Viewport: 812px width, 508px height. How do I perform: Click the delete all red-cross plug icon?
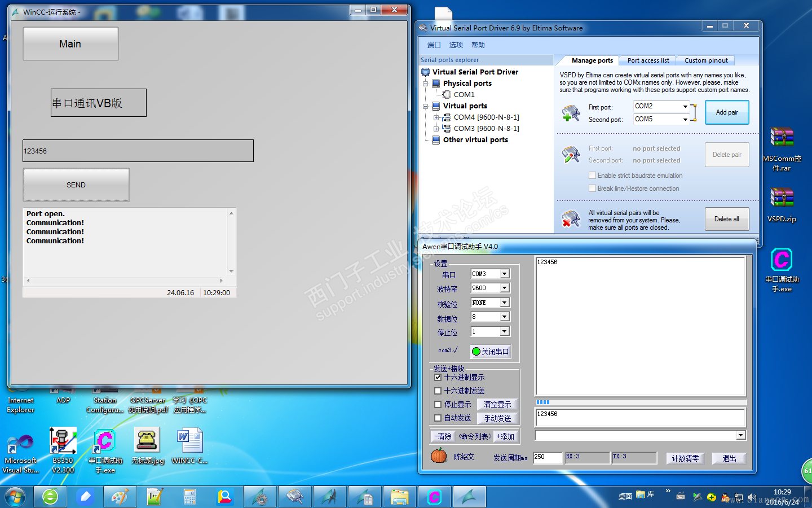571,219
